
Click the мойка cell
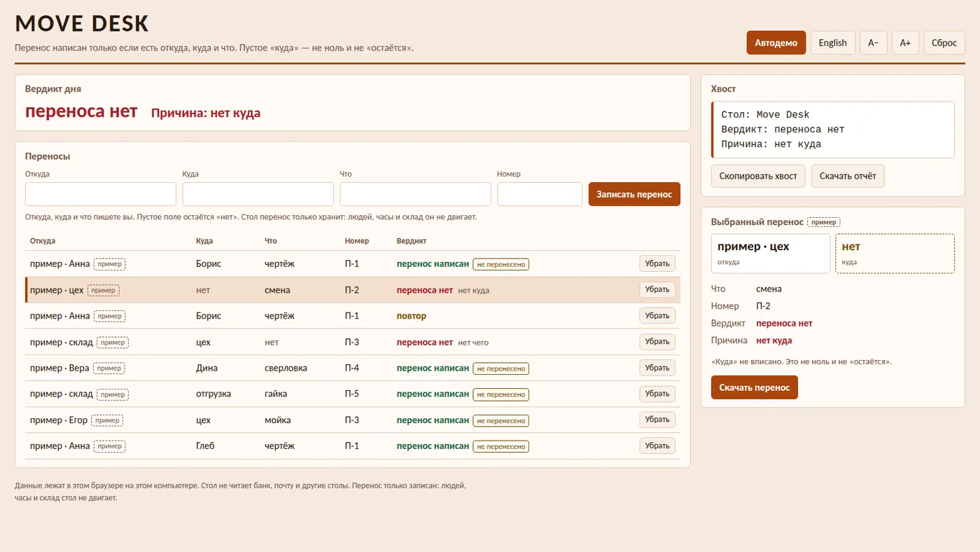278,420
